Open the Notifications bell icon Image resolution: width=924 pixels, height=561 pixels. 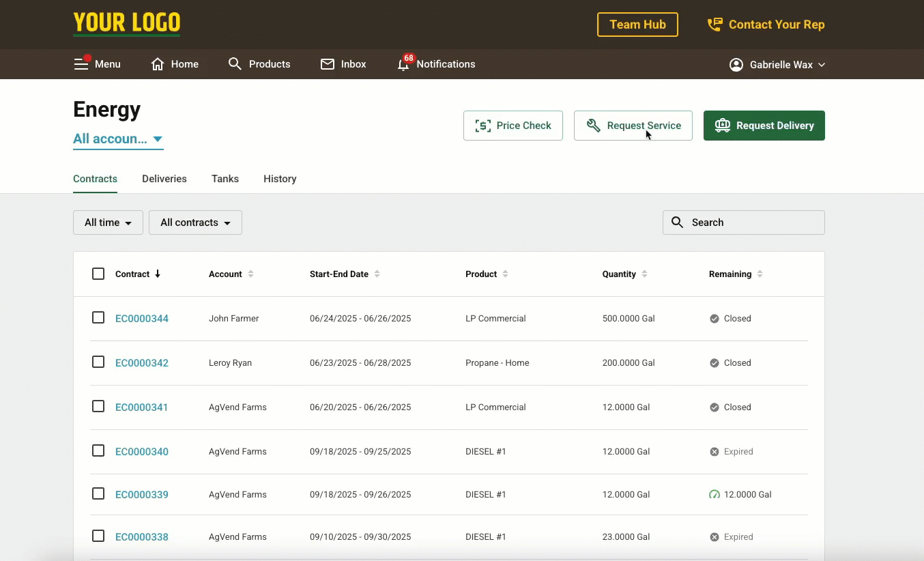click(x=403, y=65)
